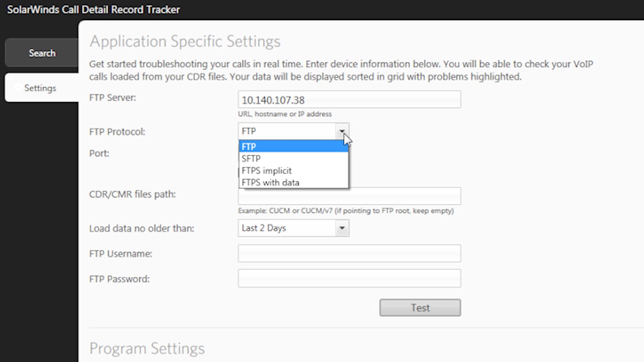Open the Search tab in sidebar
The image size is (644, 362).
click(x=42, y=53)
